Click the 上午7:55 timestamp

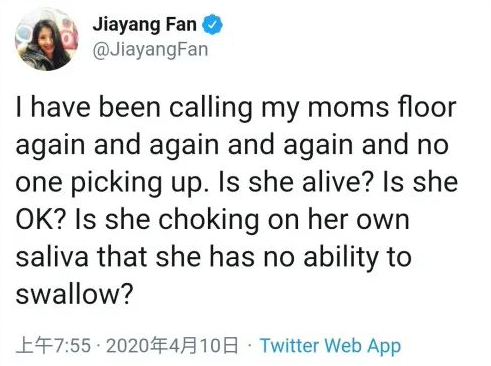pos(53,346)
